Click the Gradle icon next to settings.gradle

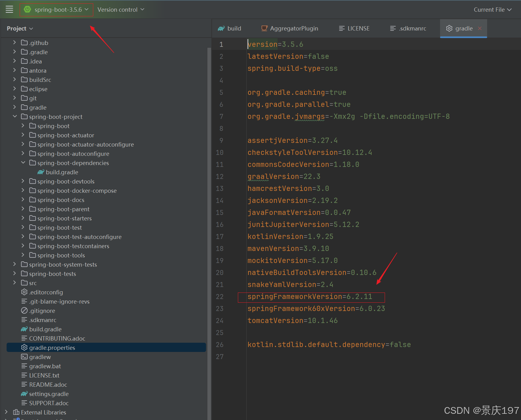[24, 394]
